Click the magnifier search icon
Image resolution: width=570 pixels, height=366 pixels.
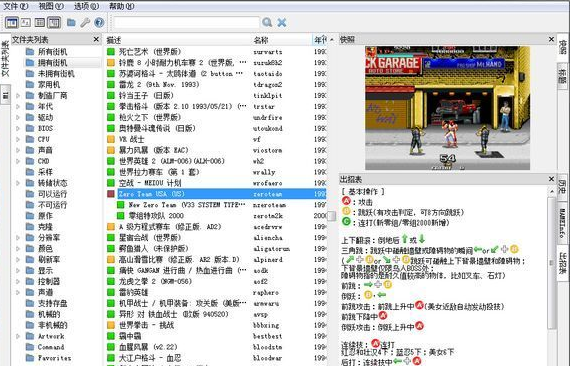pyautogui.click(x=267, y=23)
